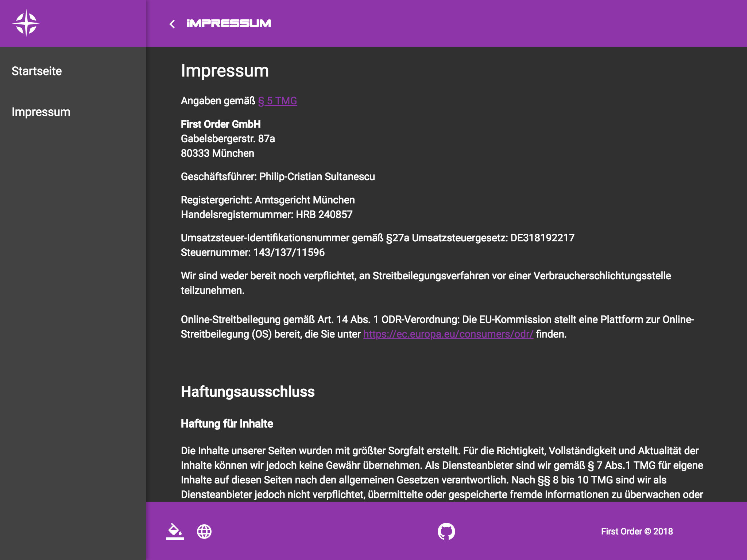Select Impressum in sidebar menu
Screen dimensions: 747x560
41,112
